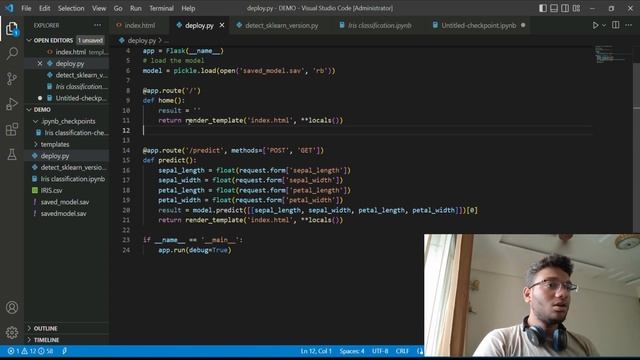Open the run button dropdown arrow
The width and height of the screenshot is (640, 360).
604,25
